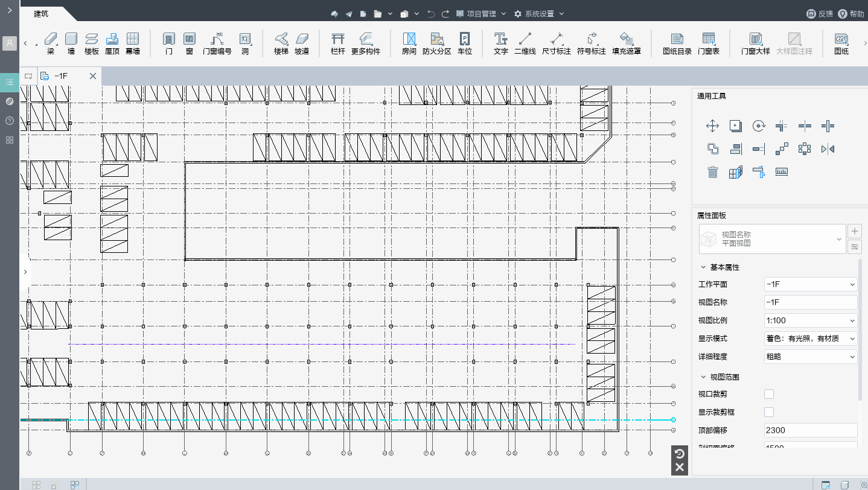This screenshot has width=868, height=490.
Task: Select the 符号标注 symbol annotation tool
Action: point(592,44)
